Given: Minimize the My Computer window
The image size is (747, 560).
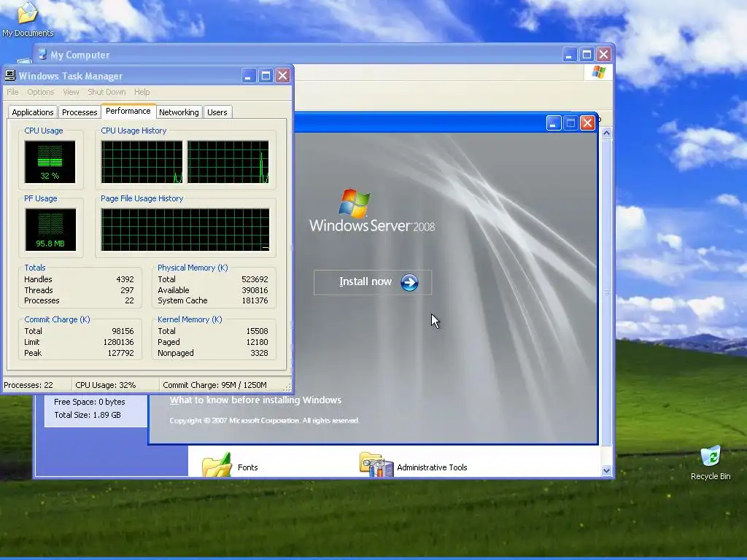Looking at the screenshot, I should pyautogui.click(x=569, y=54).
